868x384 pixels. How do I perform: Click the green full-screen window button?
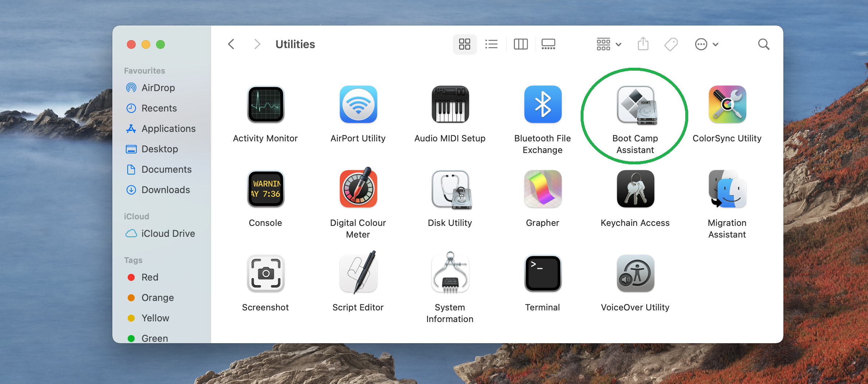[x=160, y=44]
